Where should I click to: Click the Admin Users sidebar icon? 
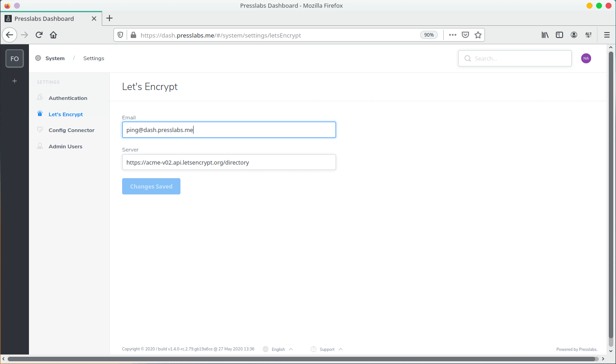pyautogui.click(x=40, y=146)
